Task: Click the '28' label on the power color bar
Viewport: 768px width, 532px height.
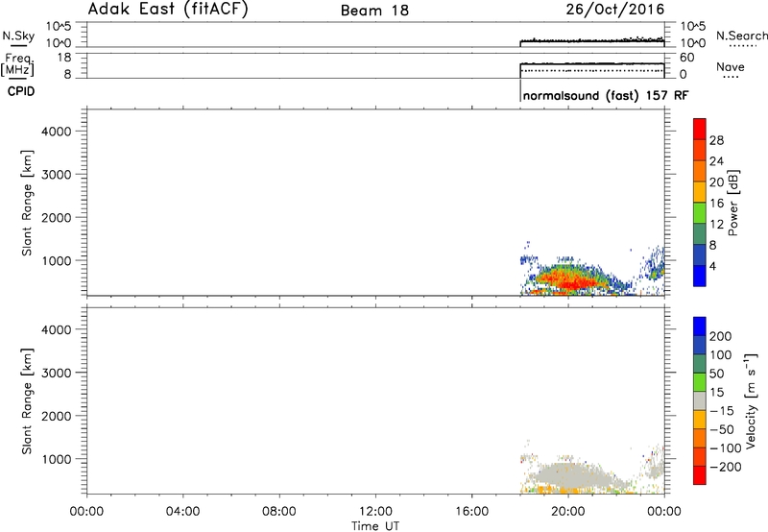Action: [716, 140]
